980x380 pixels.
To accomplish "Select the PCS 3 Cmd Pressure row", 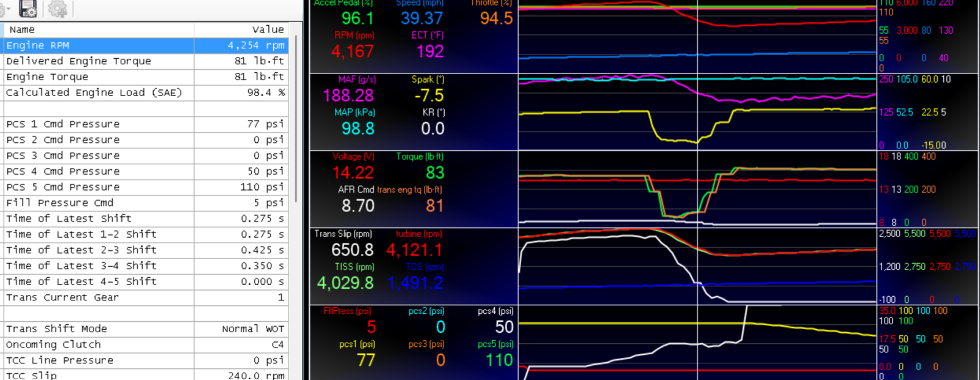I will click(x=146, y=156).
